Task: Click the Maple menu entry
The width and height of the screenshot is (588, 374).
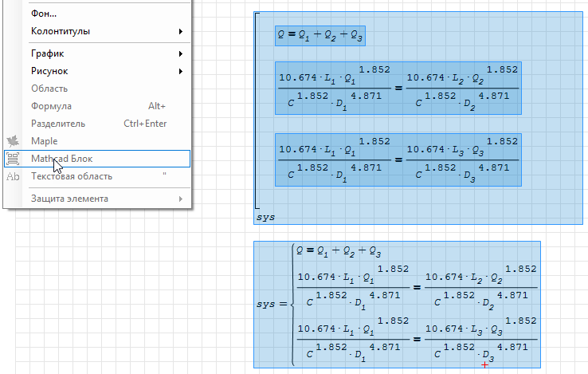Action: pos(44,141)
